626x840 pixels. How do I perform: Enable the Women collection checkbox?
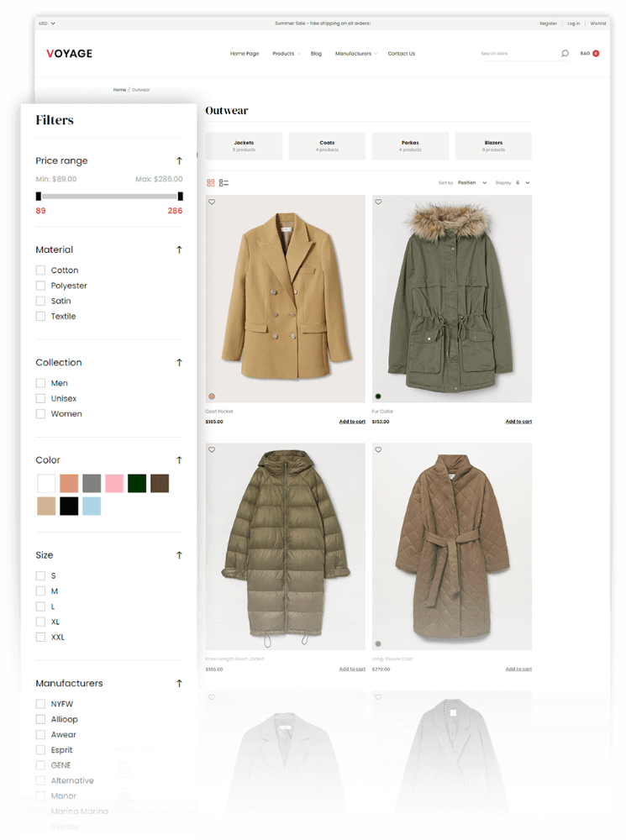(x=40, y=414)
